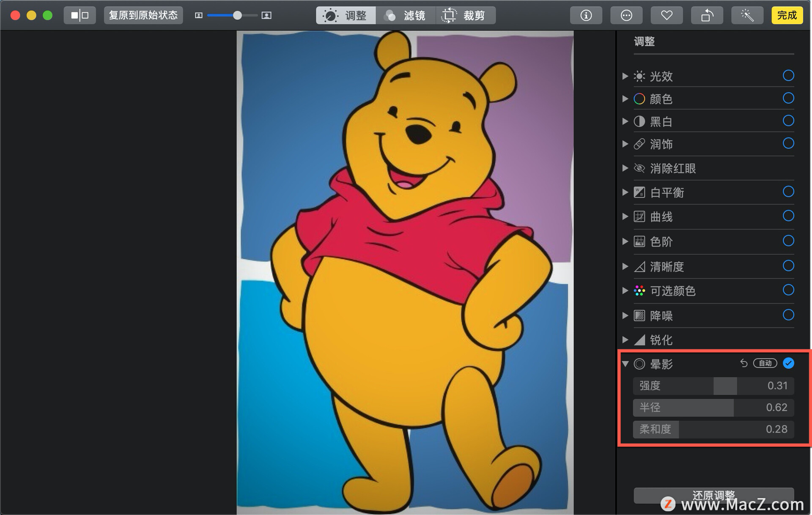812x515 pixels.
Task: Click the 锐化 sharpen triangle icon
Action: pos(639,340)
